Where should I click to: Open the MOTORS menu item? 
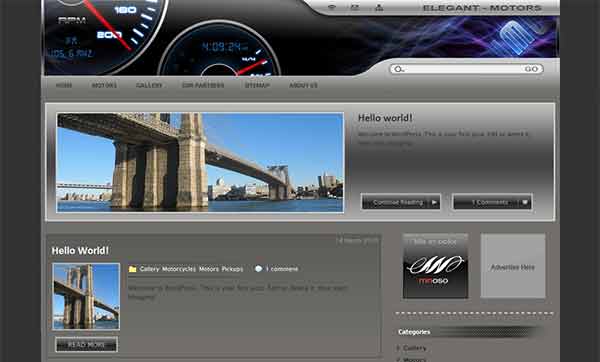point(104,85)
